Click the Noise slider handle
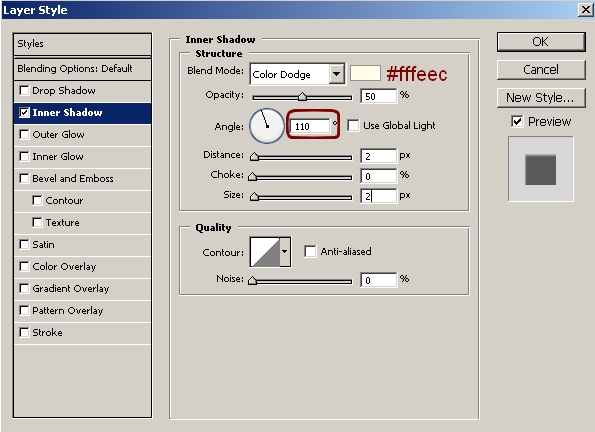This screenshot has width=595, height=432. pos(252,280)
